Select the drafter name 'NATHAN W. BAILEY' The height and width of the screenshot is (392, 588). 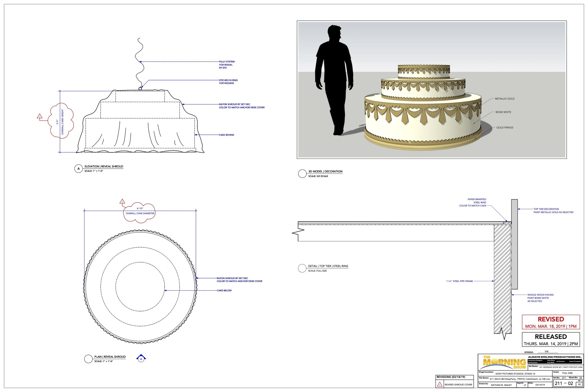[501, 385]
